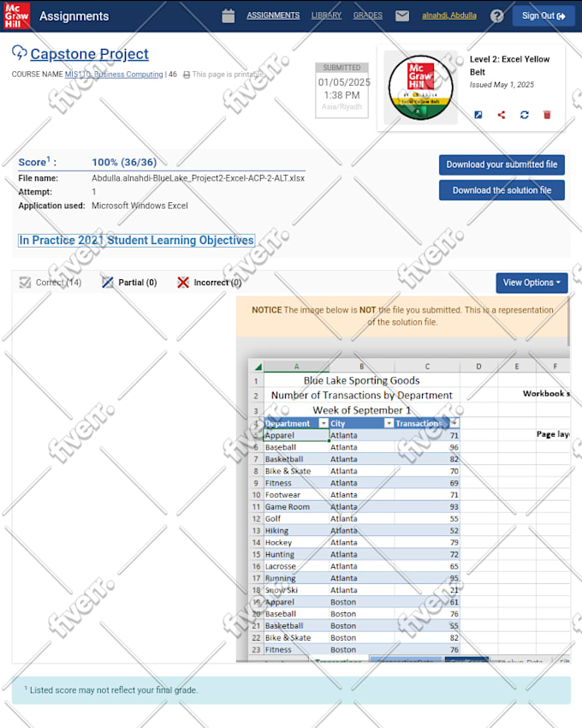The height and width of the screenshot is (728, 582).
Task: Click the printer icon near printable note
Action: [187, 75]
